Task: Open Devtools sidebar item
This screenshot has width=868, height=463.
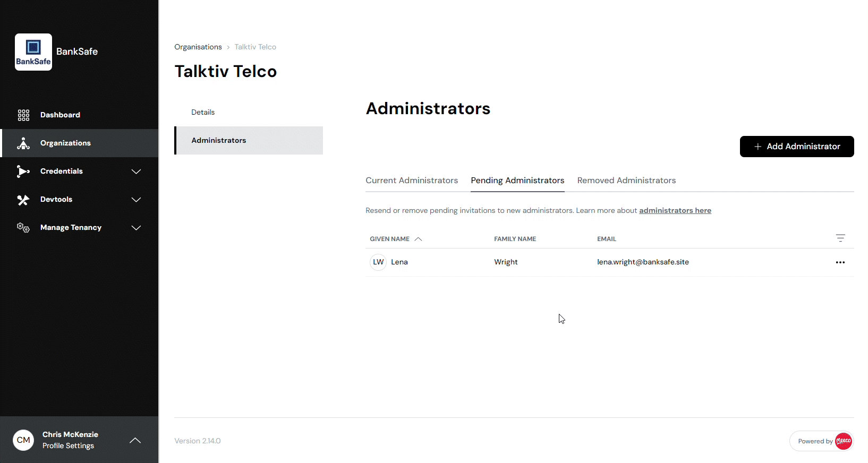Action: [x=79, y=199]
